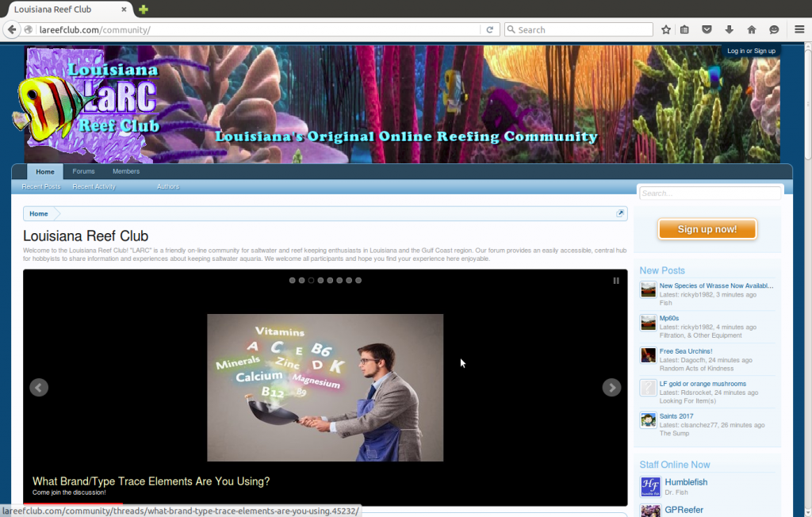
Task: Bookmark this page with the star icon
Action: coord(666,29)
